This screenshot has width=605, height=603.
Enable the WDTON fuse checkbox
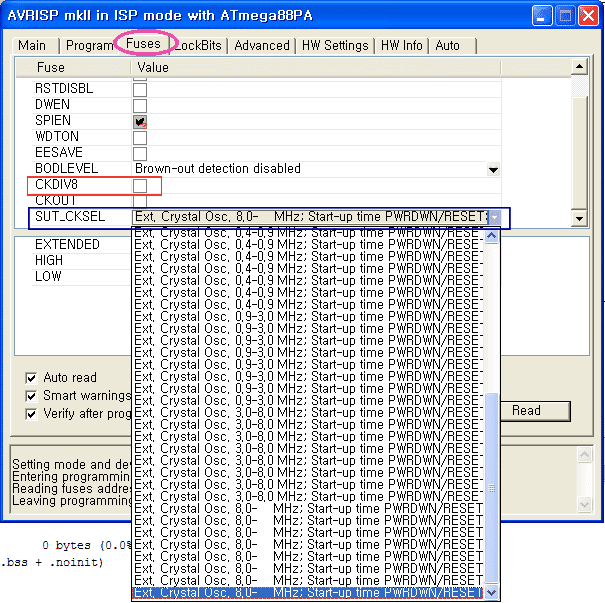140,138
